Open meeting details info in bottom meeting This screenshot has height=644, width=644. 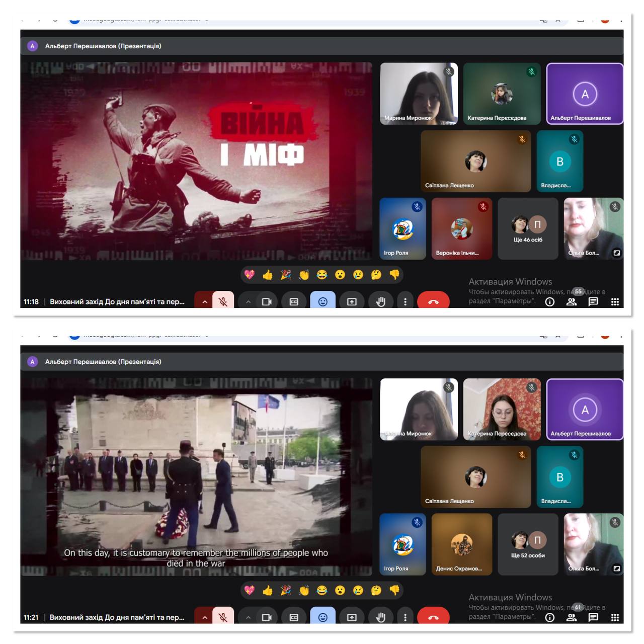[x=550, y=617]
